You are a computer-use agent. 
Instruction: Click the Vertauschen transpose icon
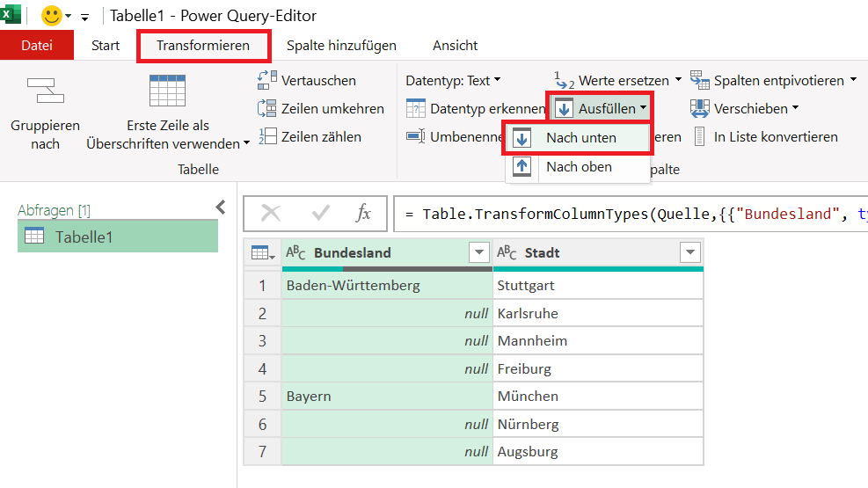266,80
